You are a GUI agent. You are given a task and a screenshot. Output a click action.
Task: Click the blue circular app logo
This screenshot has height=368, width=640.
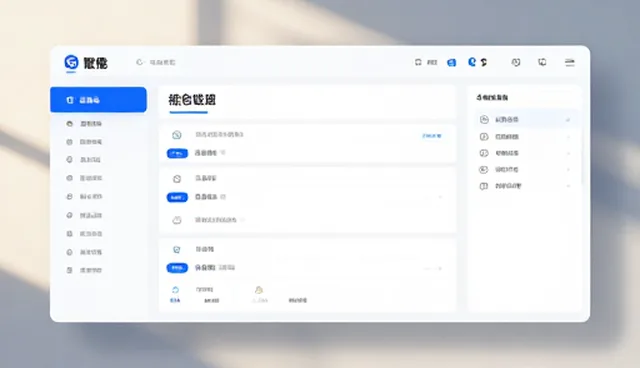[x=71, y=62]
